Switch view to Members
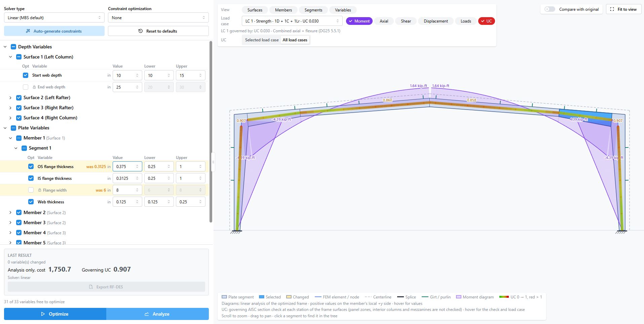Viewport: 644px width, 324px height. tap(283, 10)
